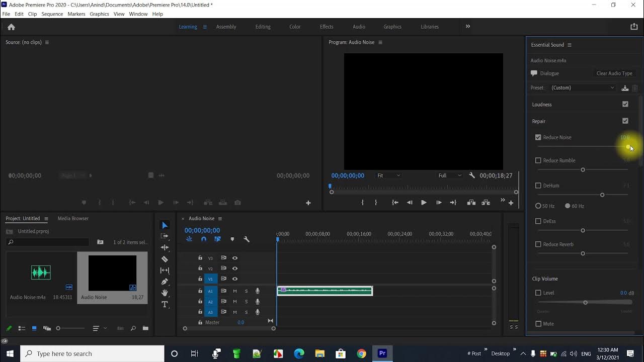Check the Mute checkbox
Viewport: 644px width, 362px height.
pos(538,324)
